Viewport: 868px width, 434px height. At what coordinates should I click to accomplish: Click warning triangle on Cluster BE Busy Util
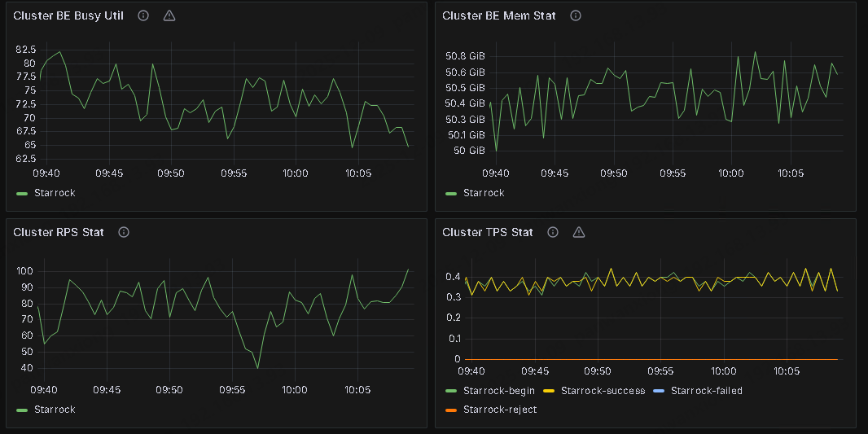pyautogui.click(x=169, y=15)
